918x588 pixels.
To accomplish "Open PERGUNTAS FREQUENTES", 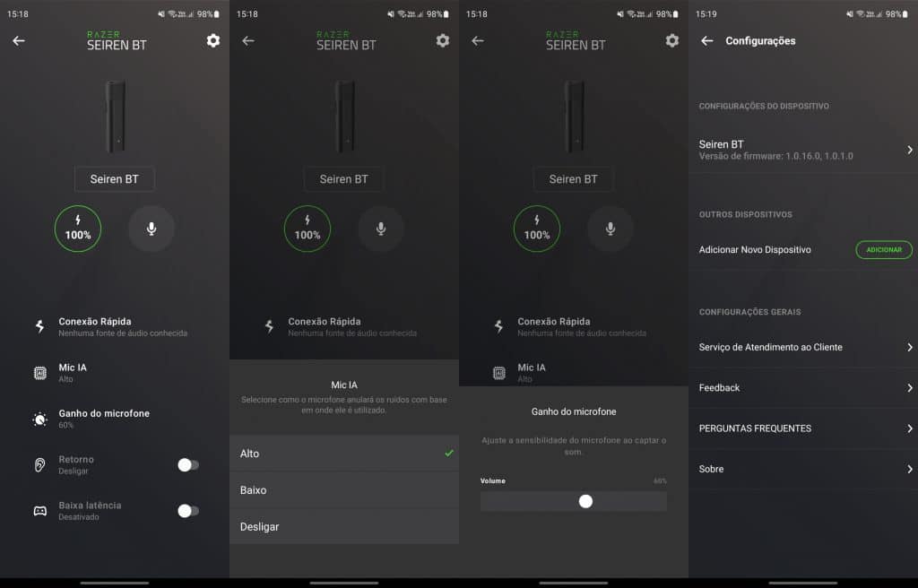I will click(803, 428).
